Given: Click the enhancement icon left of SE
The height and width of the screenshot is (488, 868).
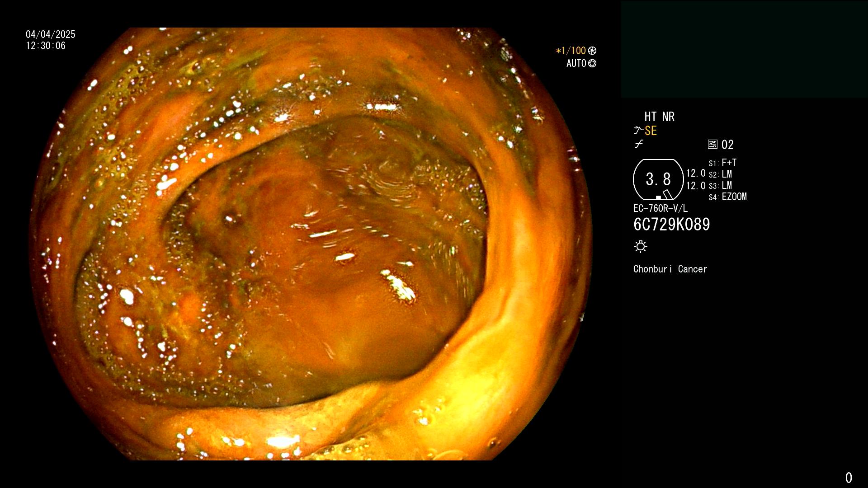Looking at the screenshot, I should (x=638, y=131).
